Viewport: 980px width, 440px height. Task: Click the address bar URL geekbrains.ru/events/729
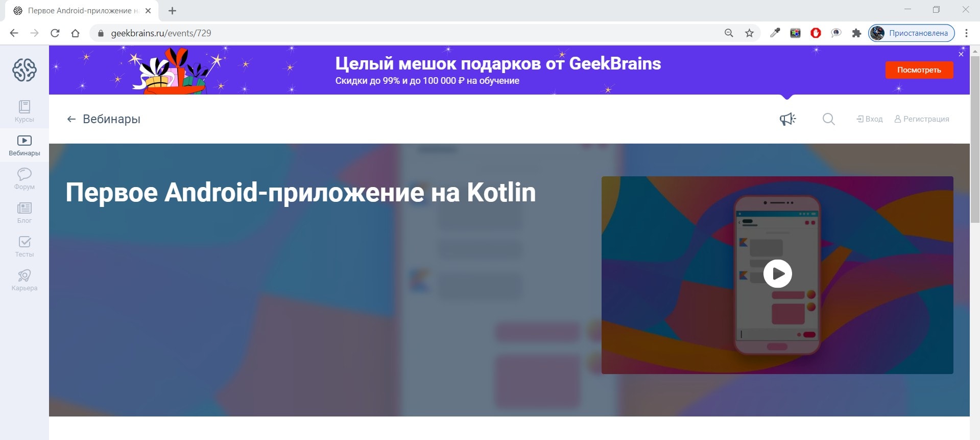161,33
